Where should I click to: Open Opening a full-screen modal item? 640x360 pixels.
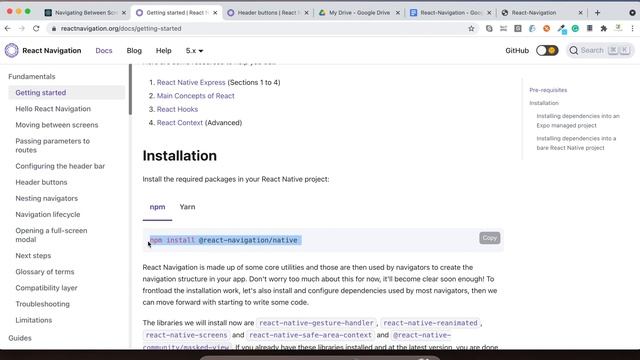pyautogui.click(x=51, y=235)
